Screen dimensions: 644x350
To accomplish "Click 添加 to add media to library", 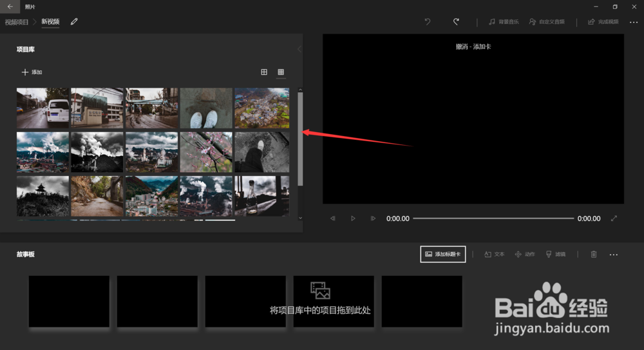I will [32, 72].
